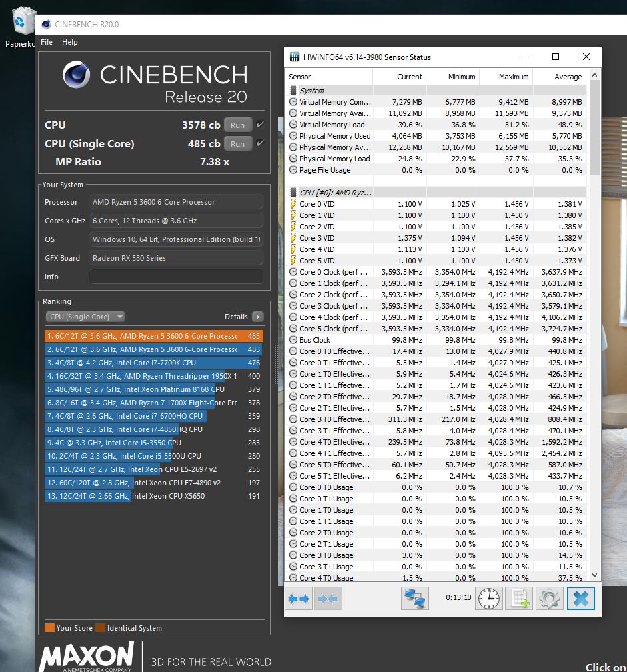The height and width of the screenshot is (672, 627).
Task: Select ranking entry Intel Core i7-6700HQ
Action: pos(154,416)
